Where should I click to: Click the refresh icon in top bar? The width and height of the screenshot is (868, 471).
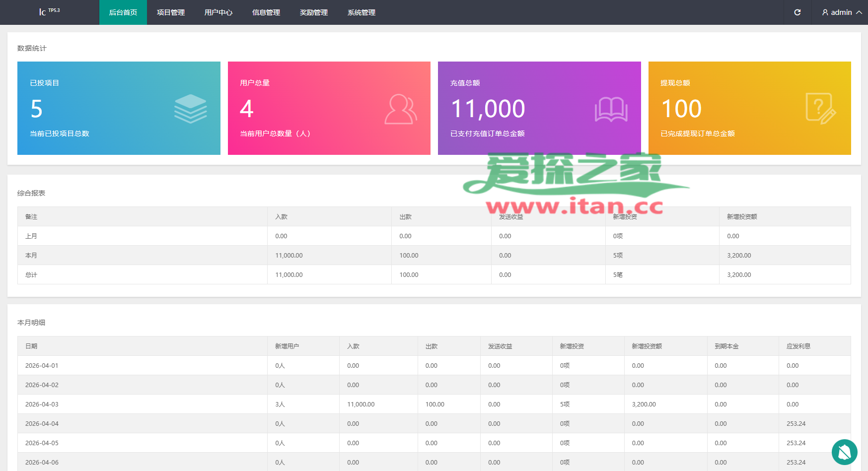(x=797, y=12)
